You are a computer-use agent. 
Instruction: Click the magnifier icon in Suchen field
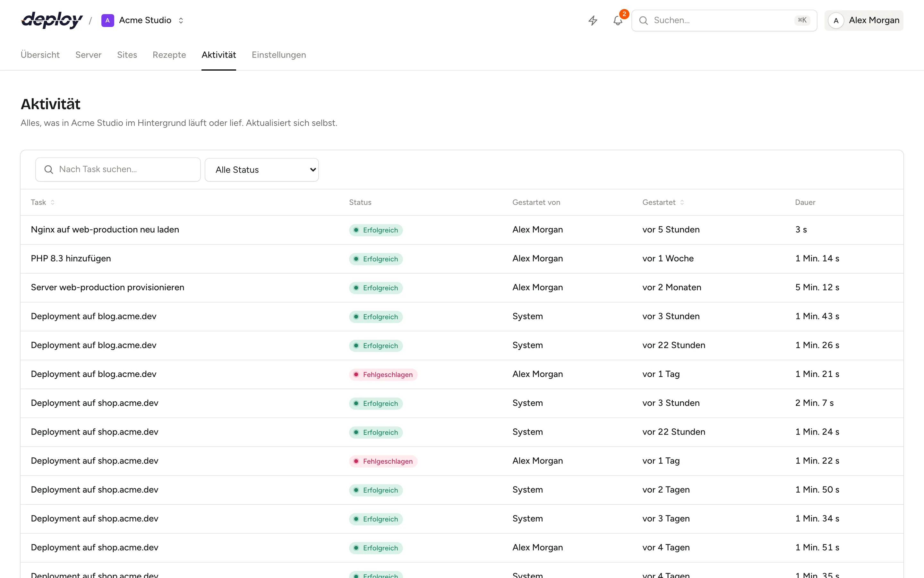(x=643, y=21)
